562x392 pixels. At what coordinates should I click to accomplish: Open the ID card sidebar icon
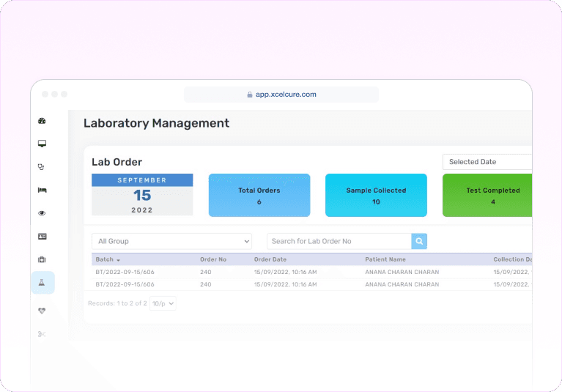42,237
